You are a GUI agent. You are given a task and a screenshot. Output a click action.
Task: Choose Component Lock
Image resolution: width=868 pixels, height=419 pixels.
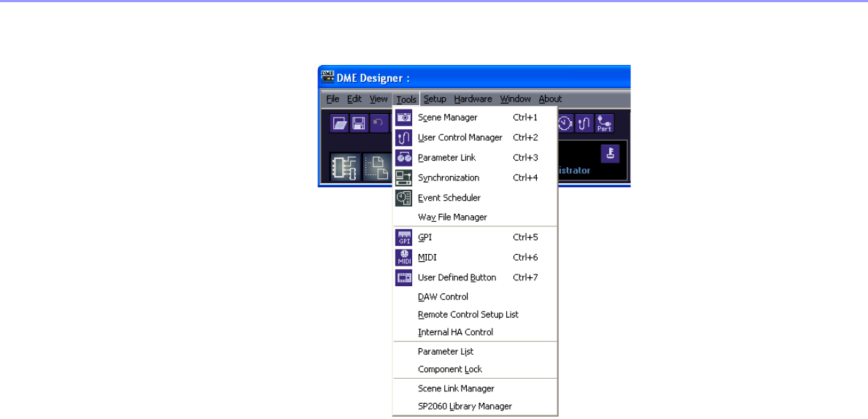(x=475, y=369)
